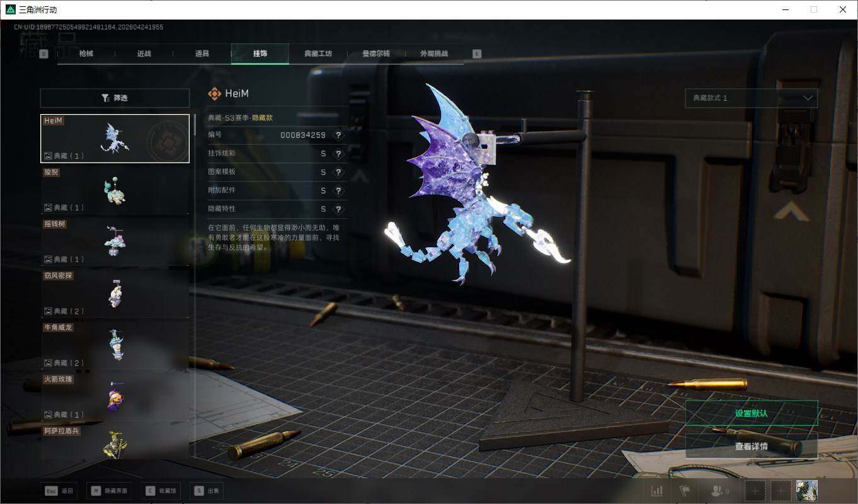Open the bar chart stats icon
This screenshot has width=858, height=504.
pos(656,491)
